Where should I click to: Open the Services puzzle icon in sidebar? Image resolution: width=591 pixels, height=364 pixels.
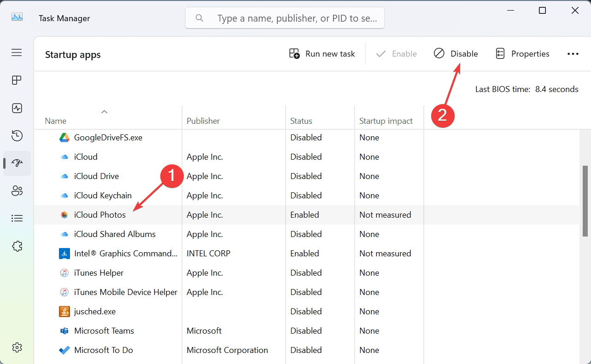pyautogui.click(x=17, y=246)
